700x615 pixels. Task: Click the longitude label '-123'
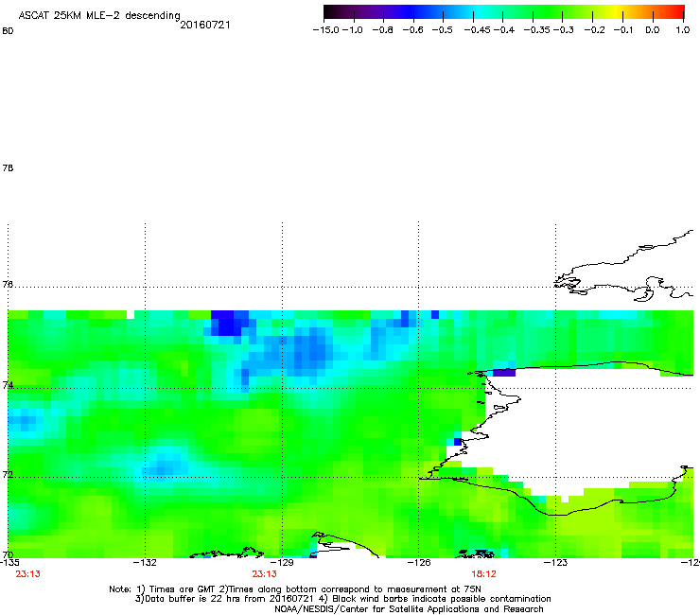pyautogui.click(x=555, y=562)
